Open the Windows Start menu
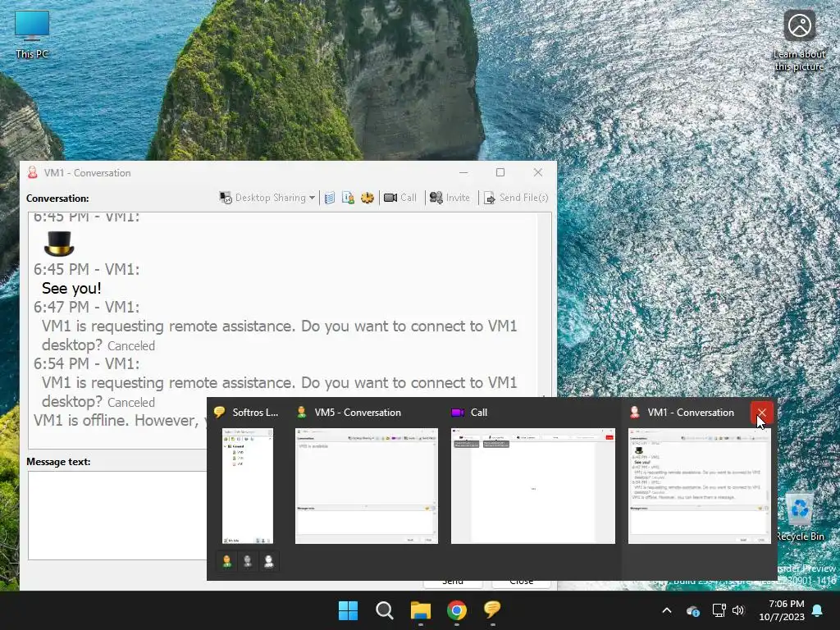Viewport: 840px width, 630px height. (348, 610)
